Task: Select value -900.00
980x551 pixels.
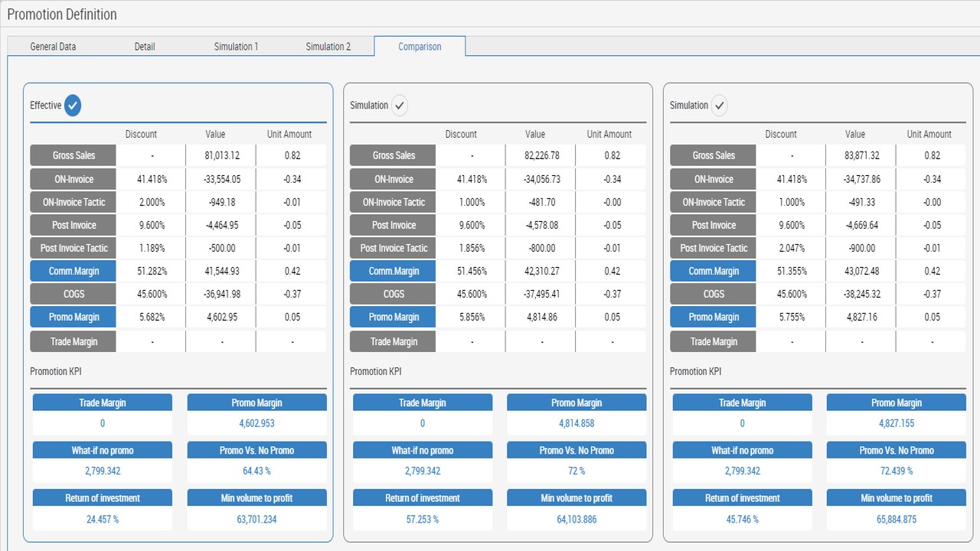Action: click(x=861, y=248)
